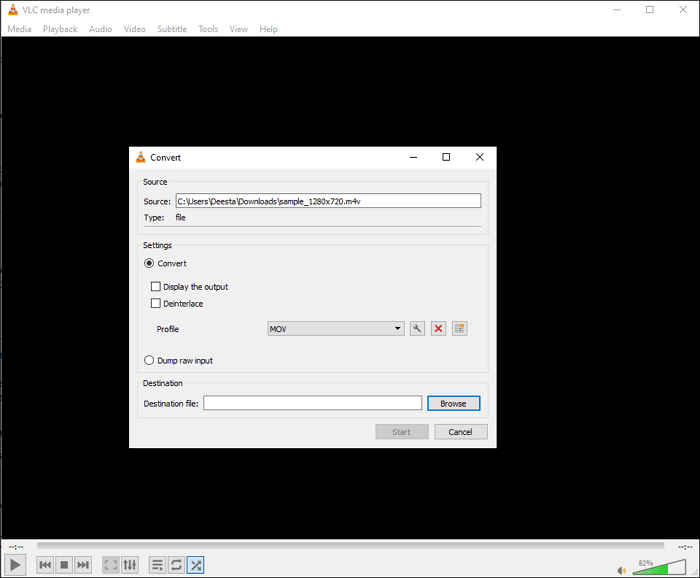Maximize the Convert dialog window
Screen dimensions: 700x578
[446, 157]
